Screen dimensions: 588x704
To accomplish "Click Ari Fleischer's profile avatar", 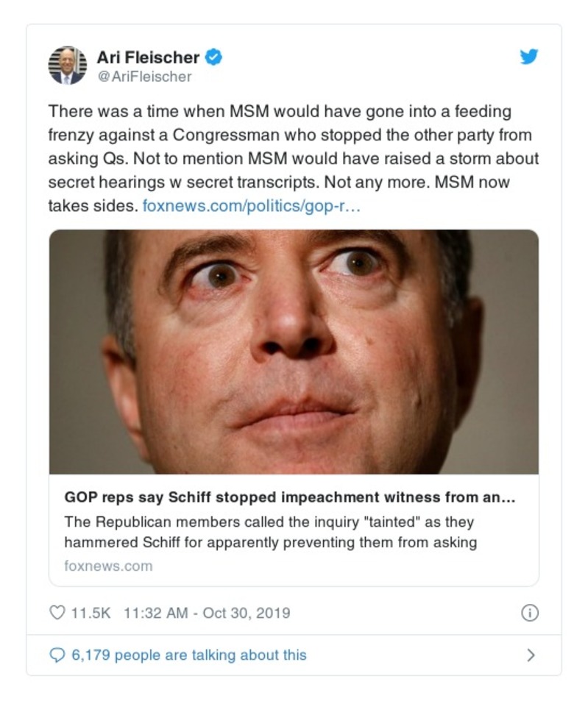I will 68,65.
